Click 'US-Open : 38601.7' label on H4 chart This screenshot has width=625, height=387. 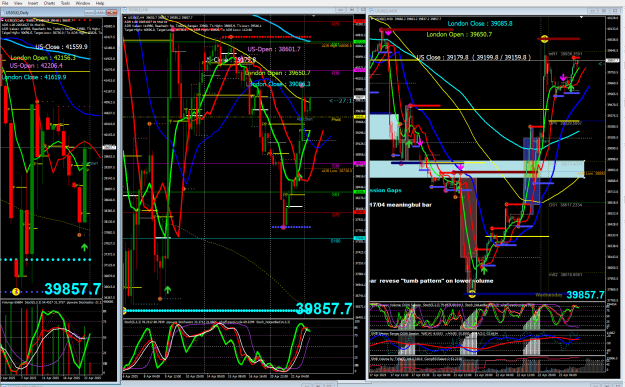[274, 49]
